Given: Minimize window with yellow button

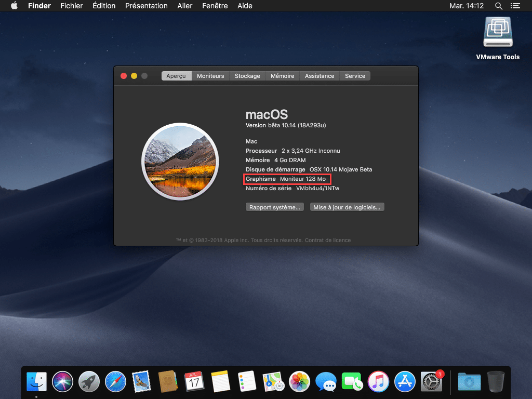Looking at the screenshot, I should [134, 76].
